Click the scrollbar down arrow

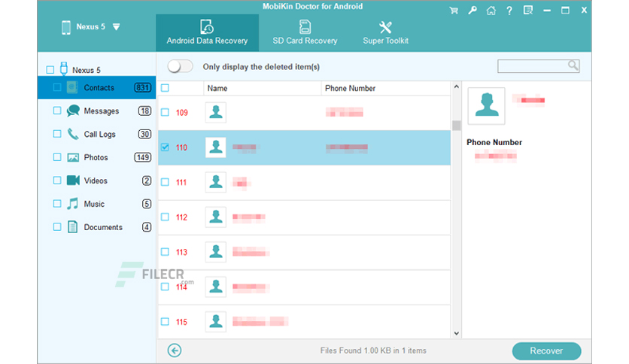coord(457,333)
